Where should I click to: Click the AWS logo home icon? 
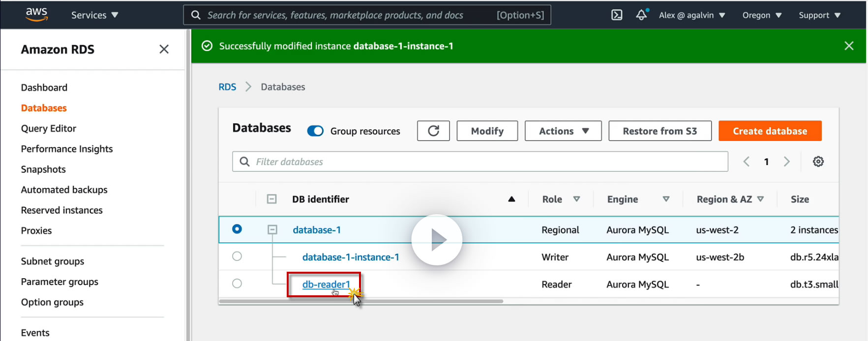(x=36, y=15)
